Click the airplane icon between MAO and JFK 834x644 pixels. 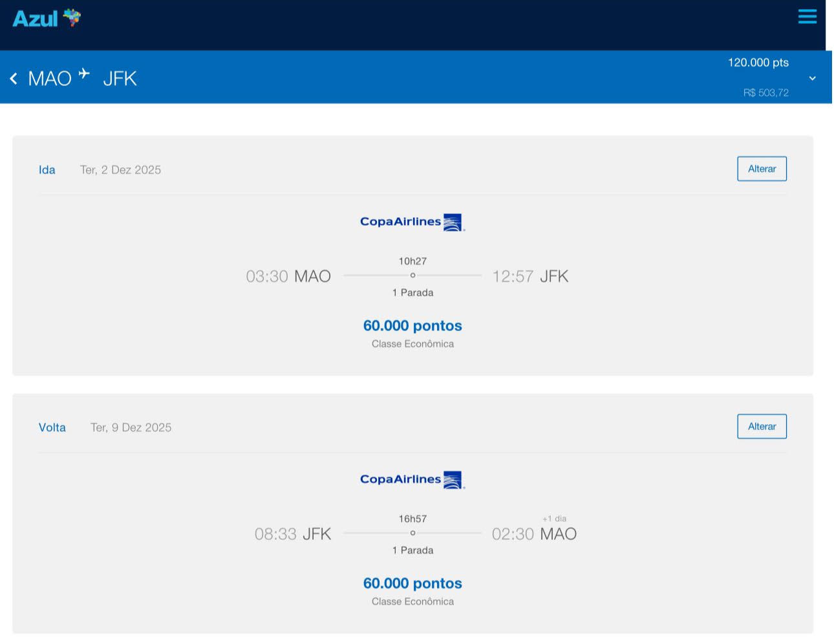(x=84, y=74)
